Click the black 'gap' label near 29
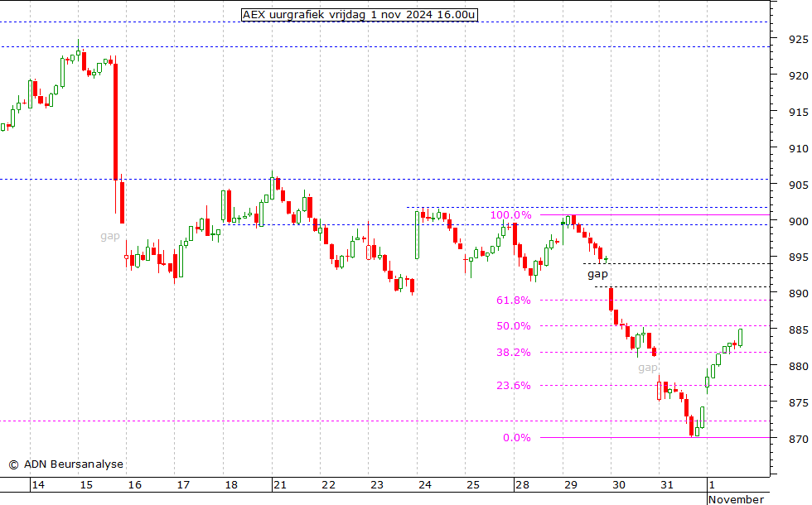 coord(597,274)
